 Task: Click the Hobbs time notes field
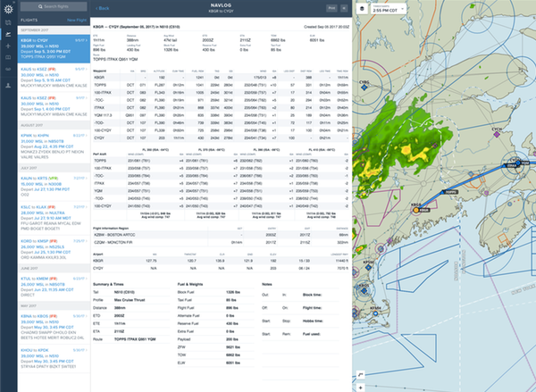tap(313, 321)
